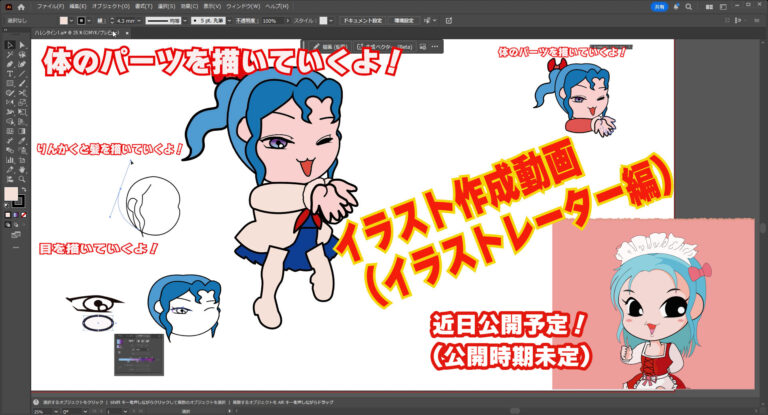Image resolution: width=768 pixels, height=415 pixels.
Task: Open the align options dropdown arrow
Action: click(434, 21)
